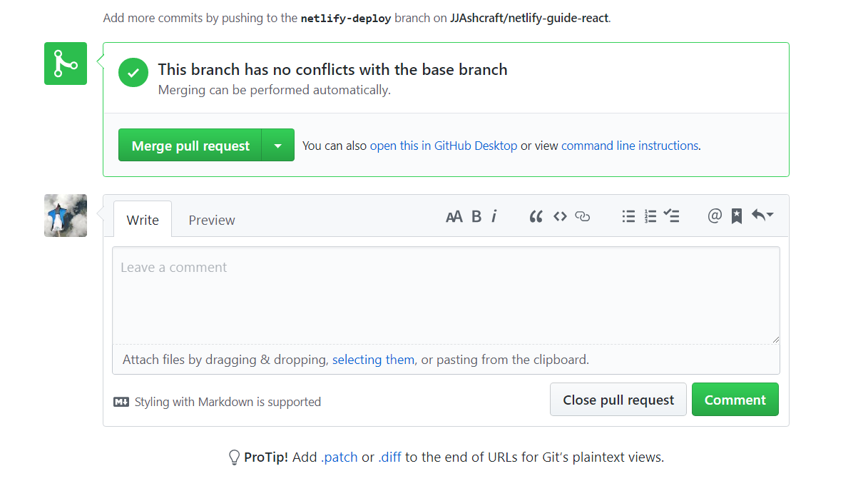Click the green Comment button

coord(735,400)
